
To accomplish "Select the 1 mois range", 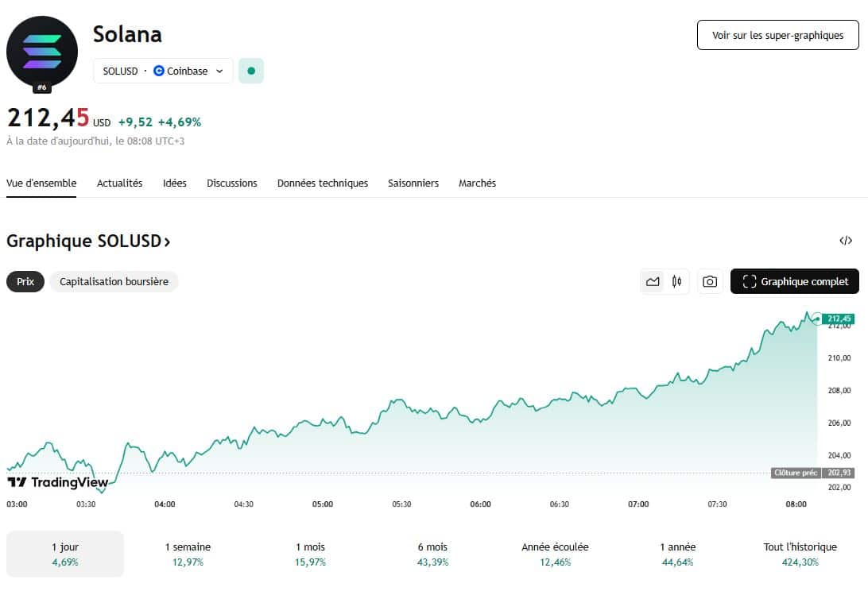I will pos(310,554).
